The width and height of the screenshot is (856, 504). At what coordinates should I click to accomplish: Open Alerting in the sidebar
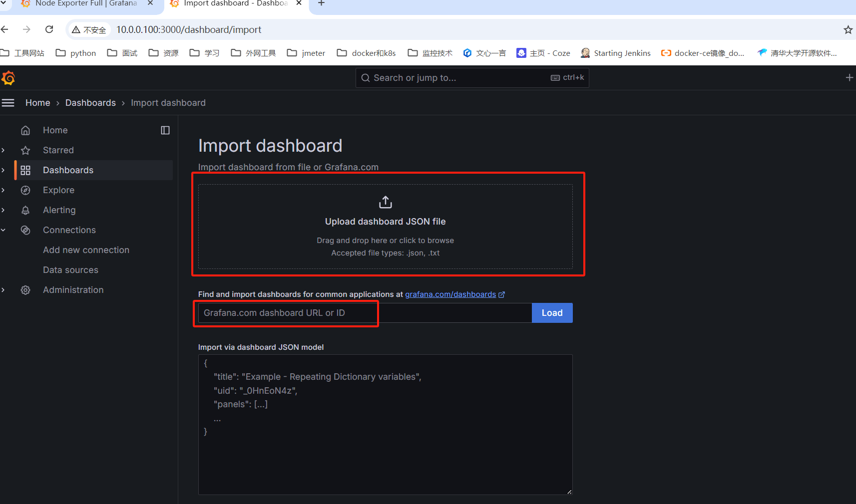(59, 210)
